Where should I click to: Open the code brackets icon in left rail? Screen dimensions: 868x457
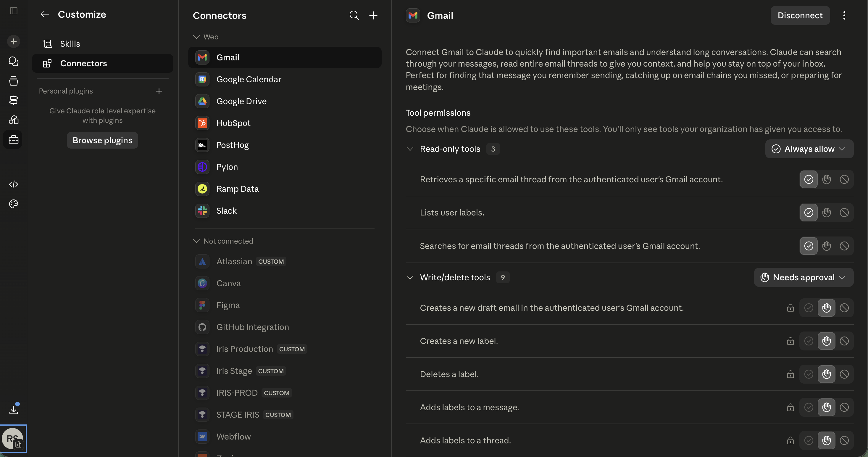pos(14,184)
